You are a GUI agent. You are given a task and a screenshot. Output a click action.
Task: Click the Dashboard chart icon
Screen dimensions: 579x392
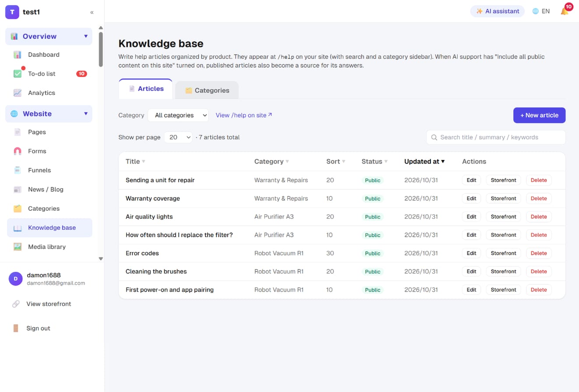(x=18, y=55)
